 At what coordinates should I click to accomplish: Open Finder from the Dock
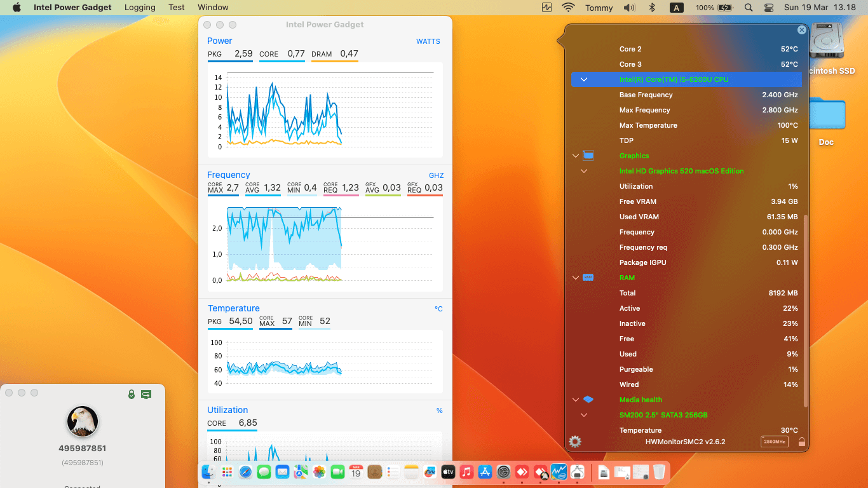click(x=208, y=472)
